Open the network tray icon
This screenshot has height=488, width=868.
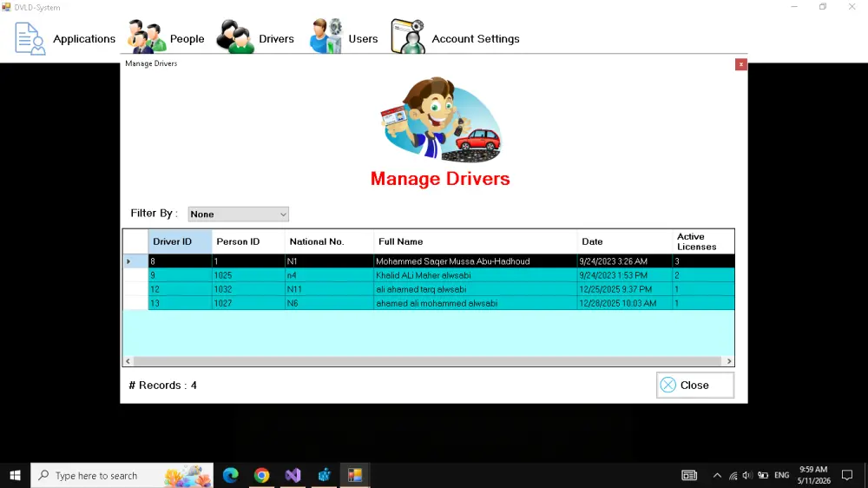click(733, 475)
